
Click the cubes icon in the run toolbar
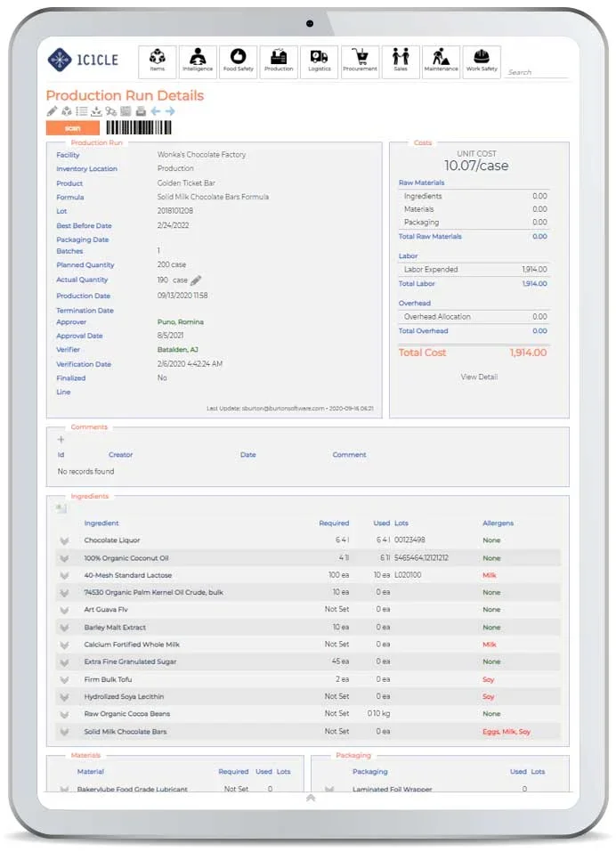[66, 111]
